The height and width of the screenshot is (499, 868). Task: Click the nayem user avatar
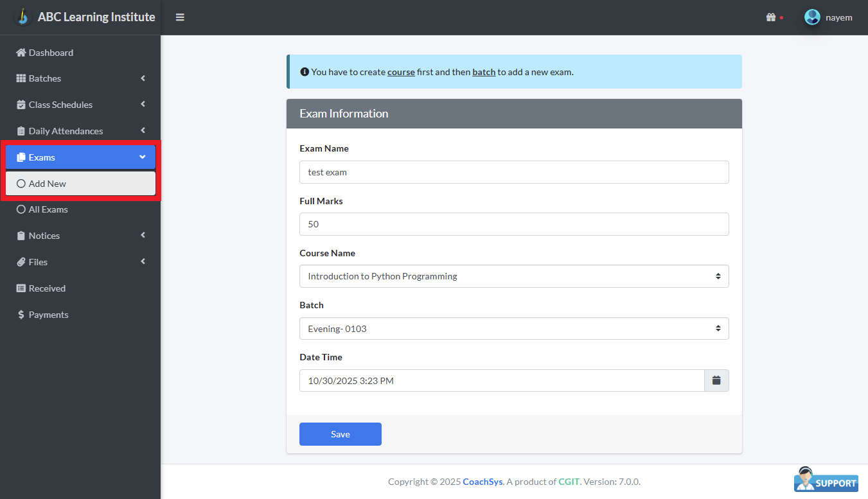point(812,17)
